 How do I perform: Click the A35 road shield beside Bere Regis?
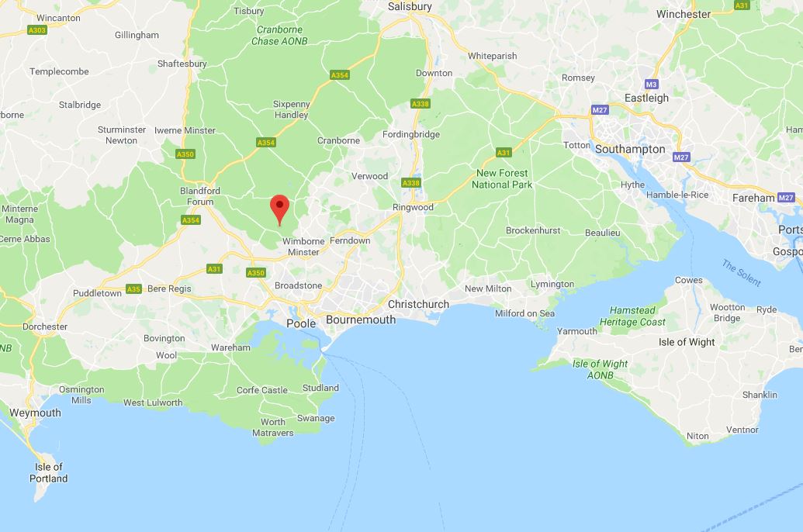click(x=133, y=288)
